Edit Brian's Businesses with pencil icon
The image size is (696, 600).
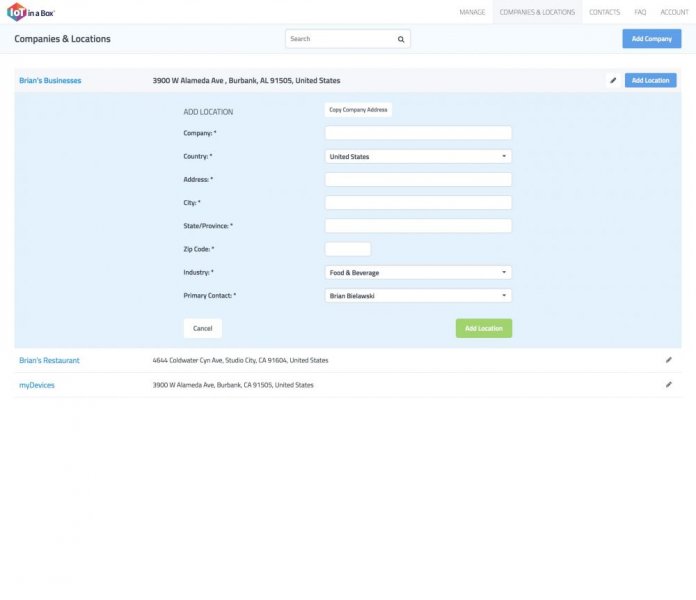coord(613,80)
